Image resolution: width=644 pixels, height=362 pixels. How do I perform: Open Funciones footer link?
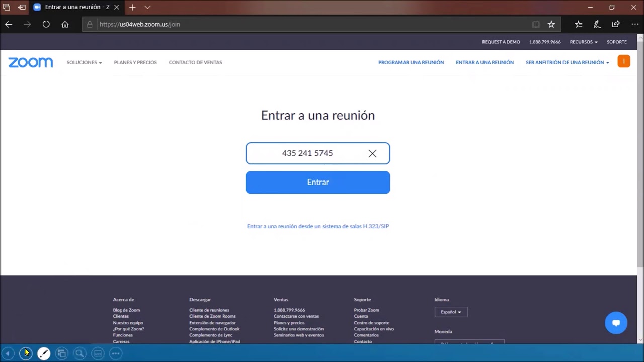[x=123, y=335]
